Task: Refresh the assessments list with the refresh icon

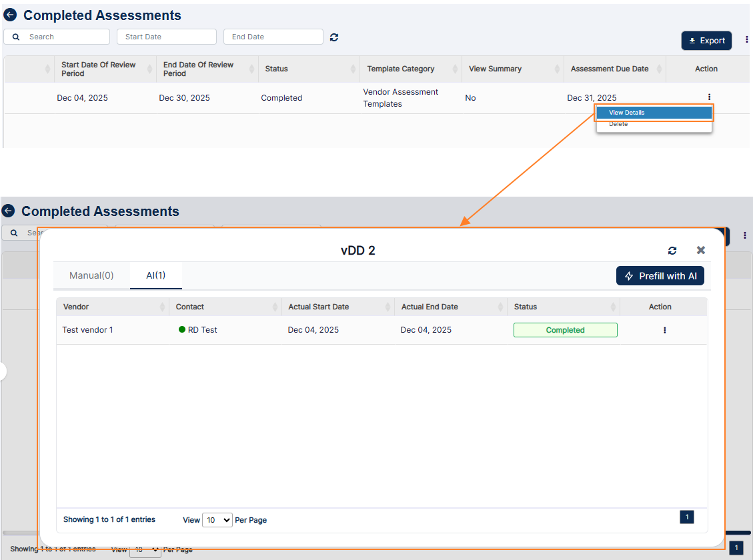Action: (x=333, y=37)
